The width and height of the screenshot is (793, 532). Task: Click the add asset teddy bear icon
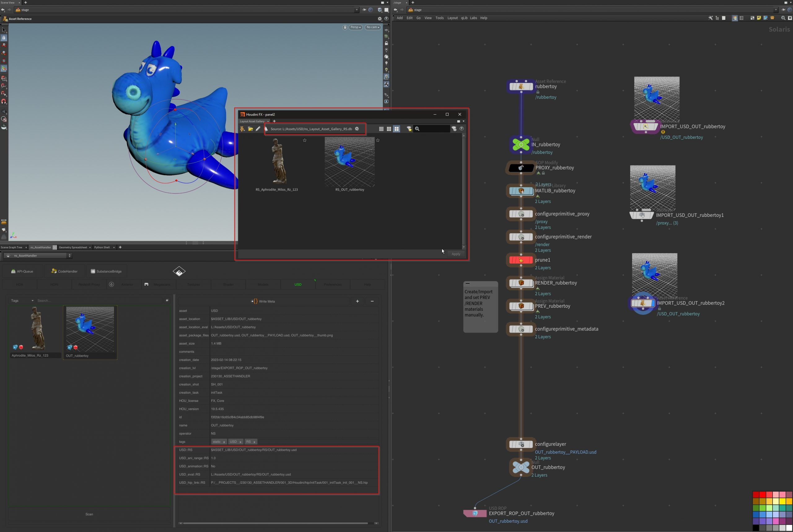pyautogui.click(x=242, y=129)
